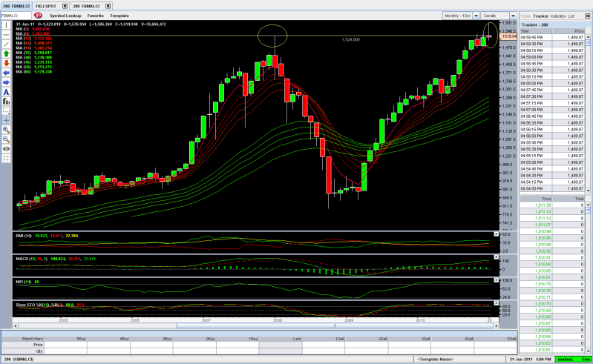Image resolution: width=593 pixels, height=364 pixels.
Task: Select the Indicator tab in side panel
Action: 558,16
